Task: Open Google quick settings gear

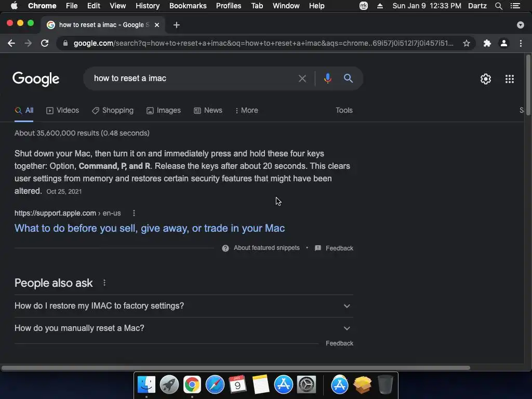Action: (486, 79)
